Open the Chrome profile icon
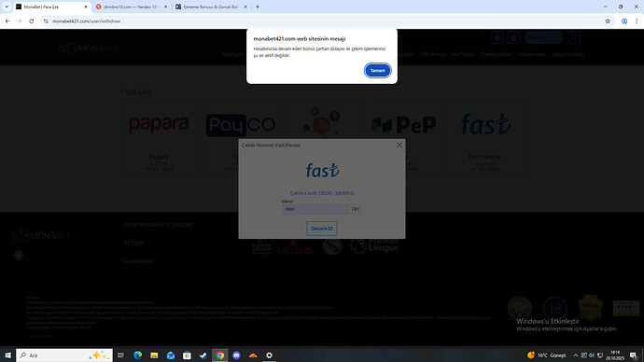 click(x=624, y=21)
